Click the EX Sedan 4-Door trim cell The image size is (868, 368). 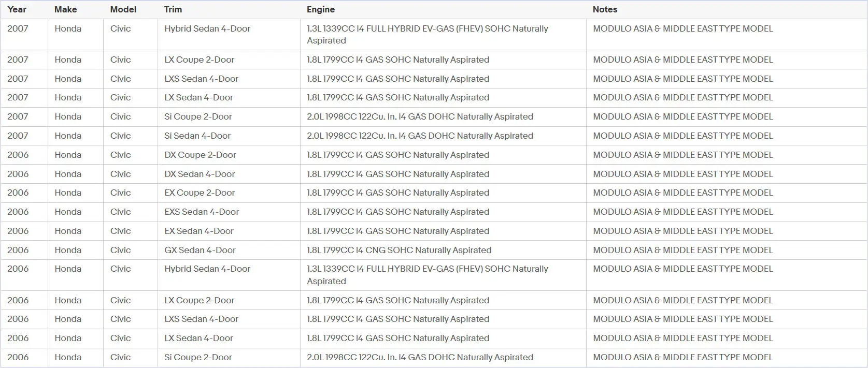(x=199, y=231)
